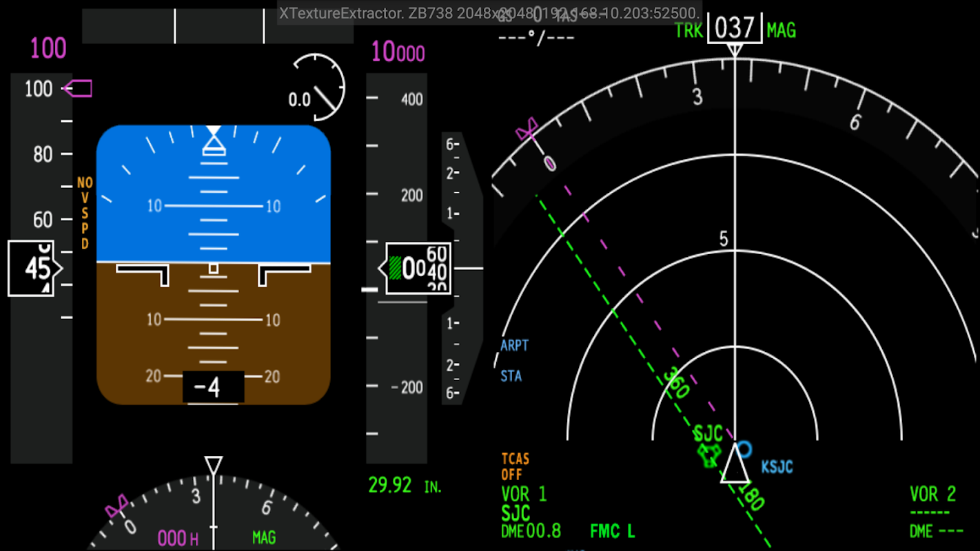Viewport: 980px width, 551px height.
Task: Click the STA map option label
Action: 511,376
